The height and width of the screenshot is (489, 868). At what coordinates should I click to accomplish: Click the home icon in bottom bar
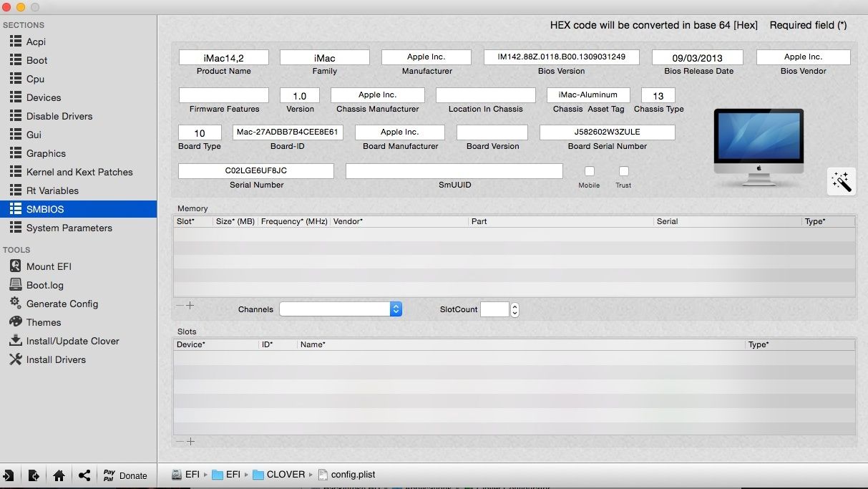pos(59,475)
